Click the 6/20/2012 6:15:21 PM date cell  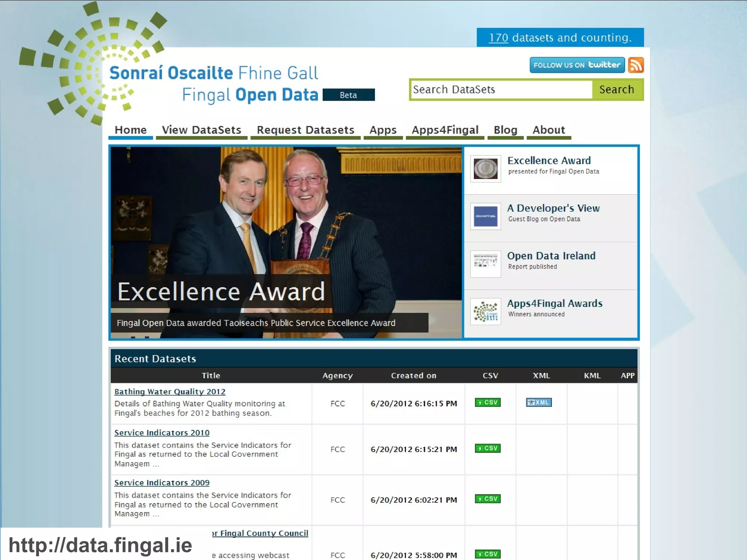414,449
